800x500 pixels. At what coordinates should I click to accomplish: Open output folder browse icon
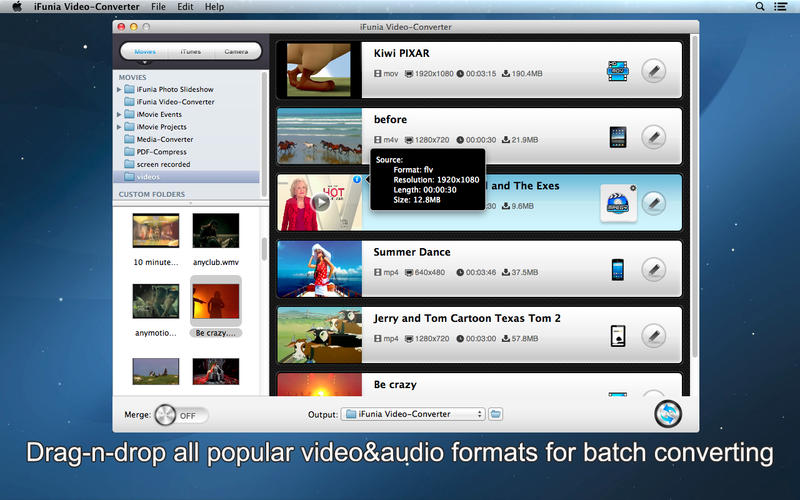tap(496, 414)
